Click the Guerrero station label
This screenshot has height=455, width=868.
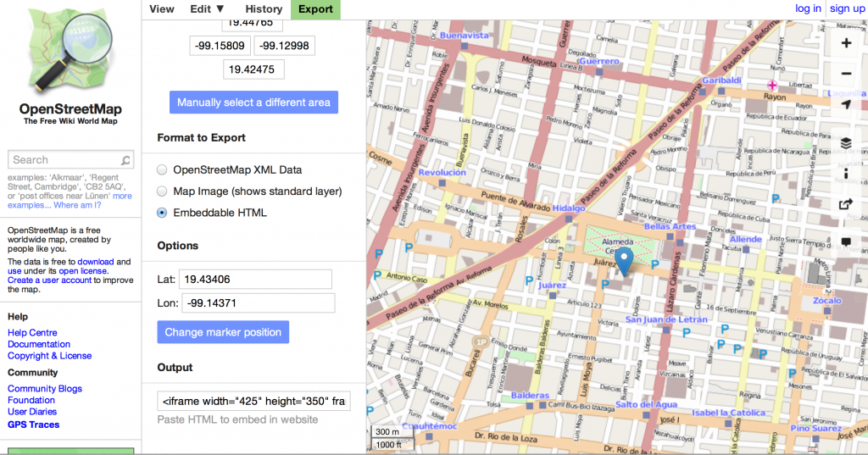point(599,62)
